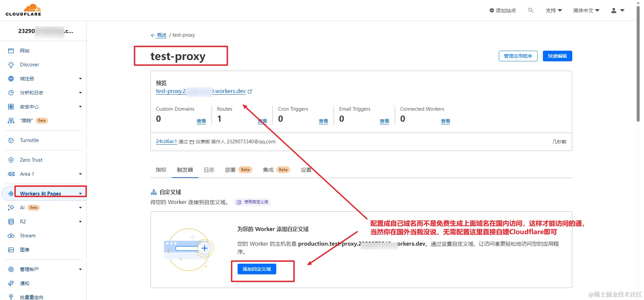Viewport: 644px width, 300px height.
Task: Click the external link icon beside workers.dev
Action: 250,91
